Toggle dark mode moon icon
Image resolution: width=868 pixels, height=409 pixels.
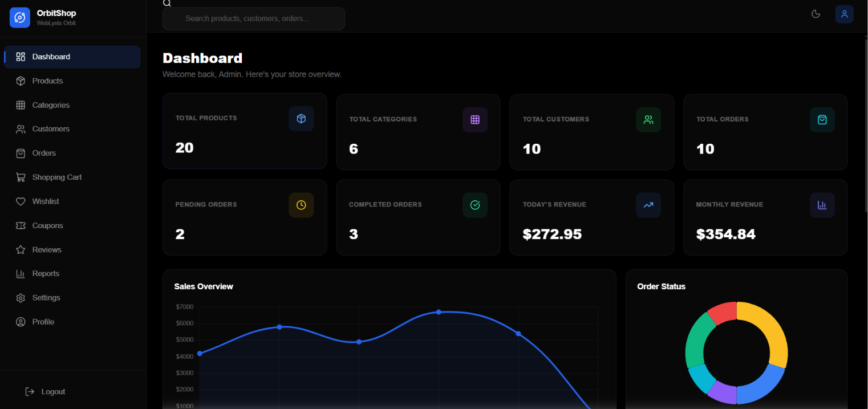coord(816,14)
